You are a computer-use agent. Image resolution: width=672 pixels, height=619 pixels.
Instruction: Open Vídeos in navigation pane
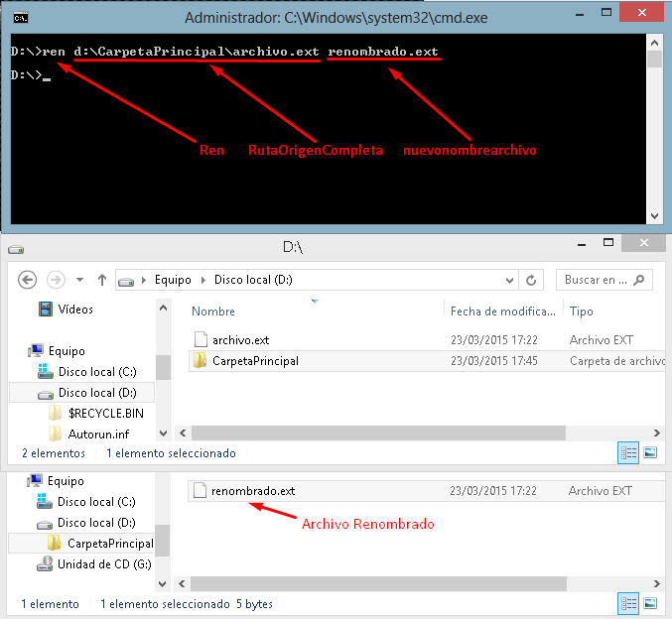tap(66, 309)
